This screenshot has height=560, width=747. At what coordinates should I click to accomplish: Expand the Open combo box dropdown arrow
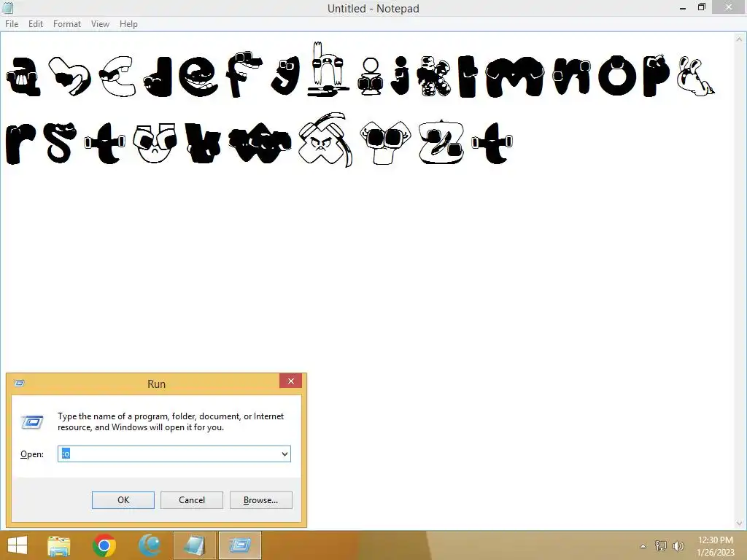[285, 454]
